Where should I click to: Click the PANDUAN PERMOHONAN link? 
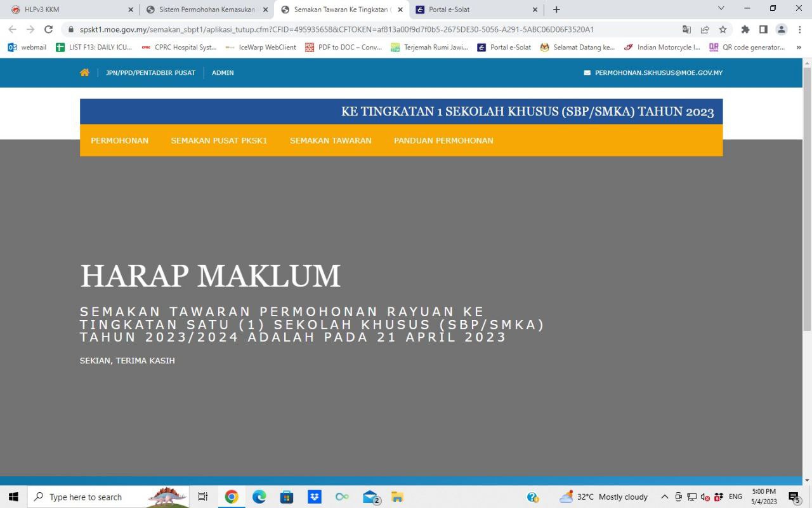(x=443, y=141)
